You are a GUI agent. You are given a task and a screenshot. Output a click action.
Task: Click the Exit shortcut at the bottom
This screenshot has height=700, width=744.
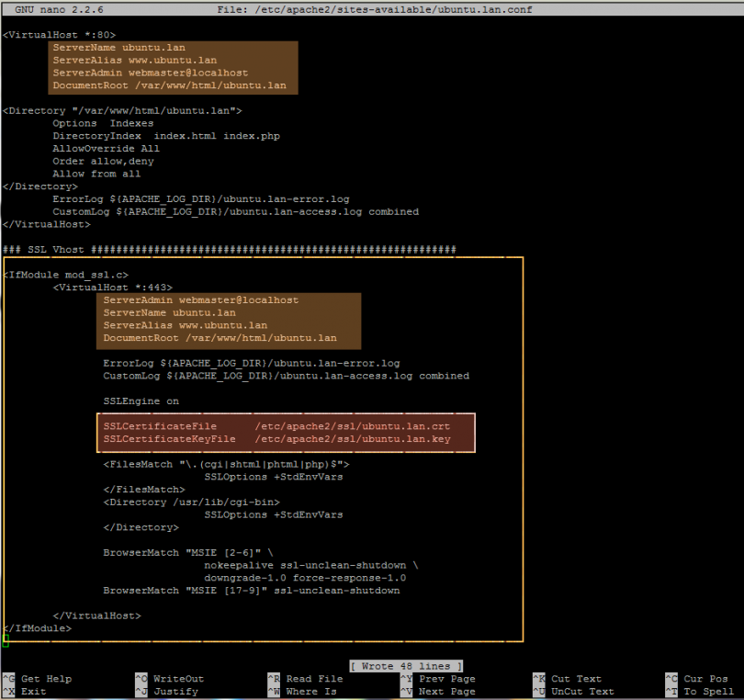(x=34, y=692)
